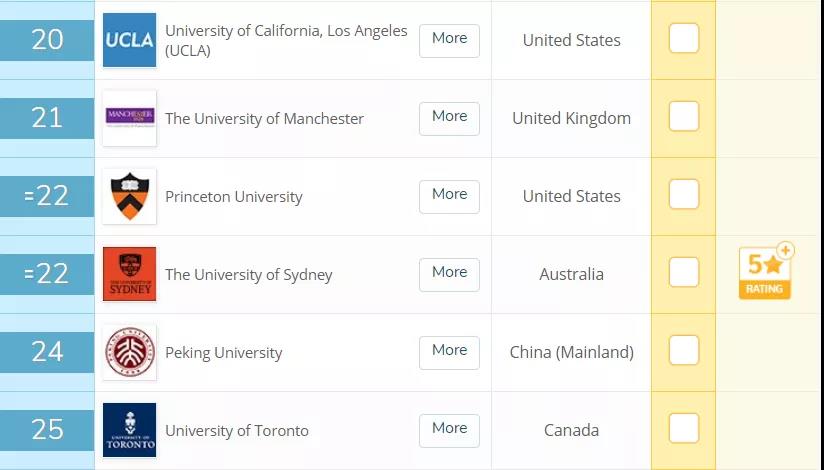Image resolution: width=824 pixels, height=470 pixels.
Task: Tick the checkbox for University of Sydney
Action: point(684,273)
